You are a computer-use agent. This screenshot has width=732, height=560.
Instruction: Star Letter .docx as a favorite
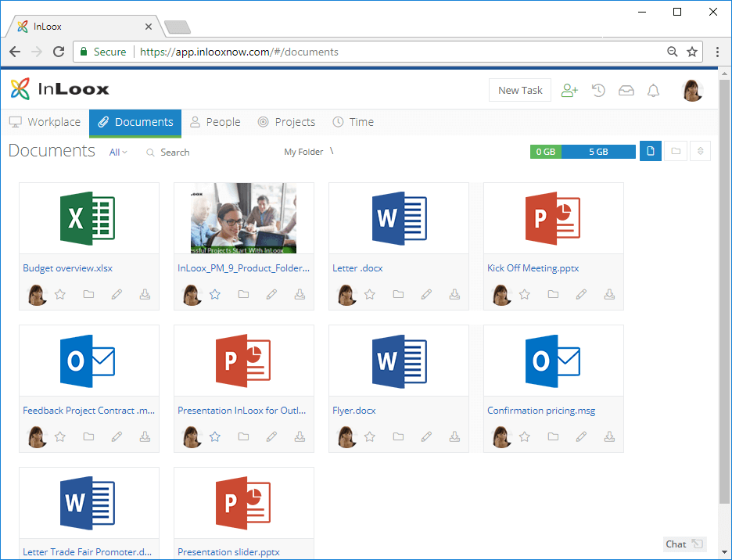tap(370, 294)
